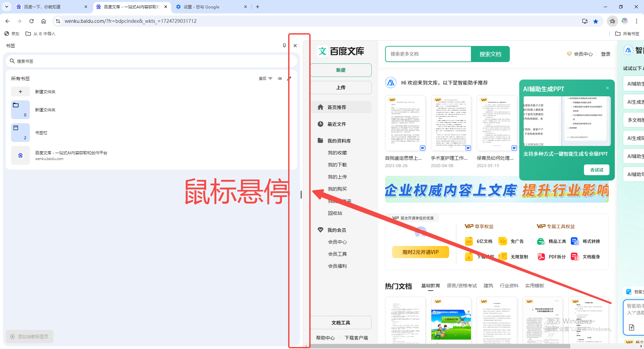Click the side panel resize handle
This screenshot has width=644, height=349.
301,195
